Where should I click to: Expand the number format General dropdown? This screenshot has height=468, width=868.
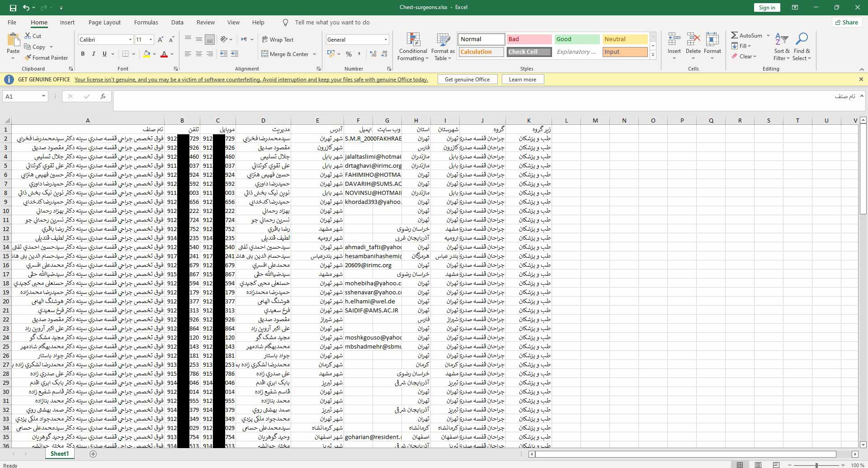[385, 40]
